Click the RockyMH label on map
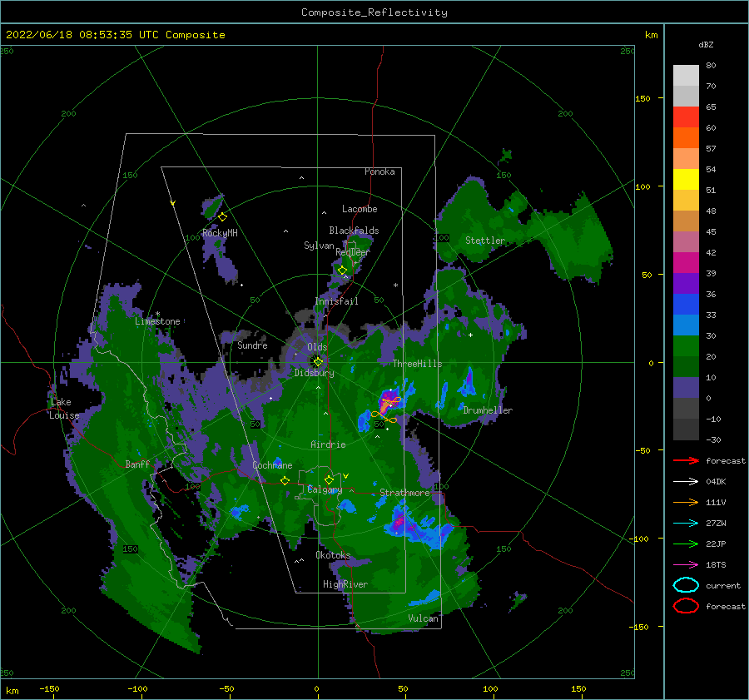Screen dimensions: 749x700 pyautogui.click(x=220, y=233)
